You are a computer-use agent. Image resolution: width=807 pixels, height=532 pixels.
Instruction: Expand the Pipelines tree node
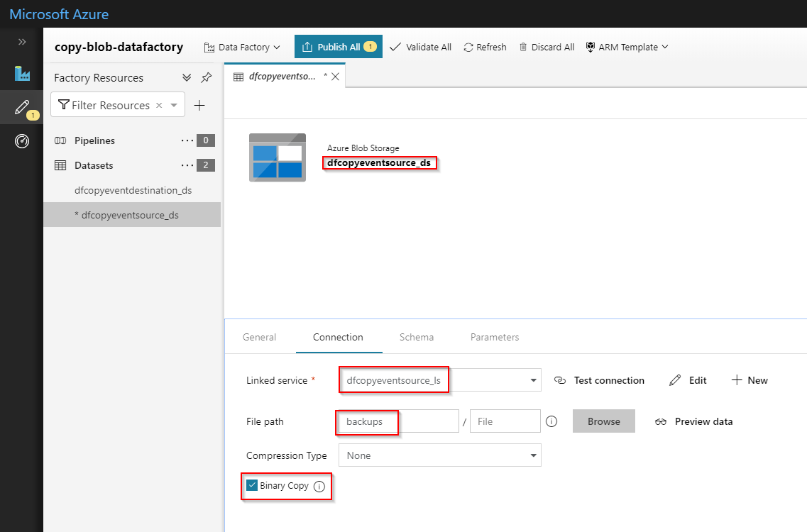click(94, 140)
